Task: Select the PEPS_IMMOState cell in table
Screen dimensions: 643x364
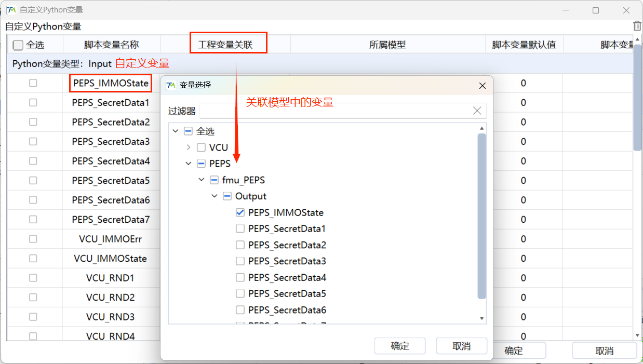Action: click(x=111, y=83)
